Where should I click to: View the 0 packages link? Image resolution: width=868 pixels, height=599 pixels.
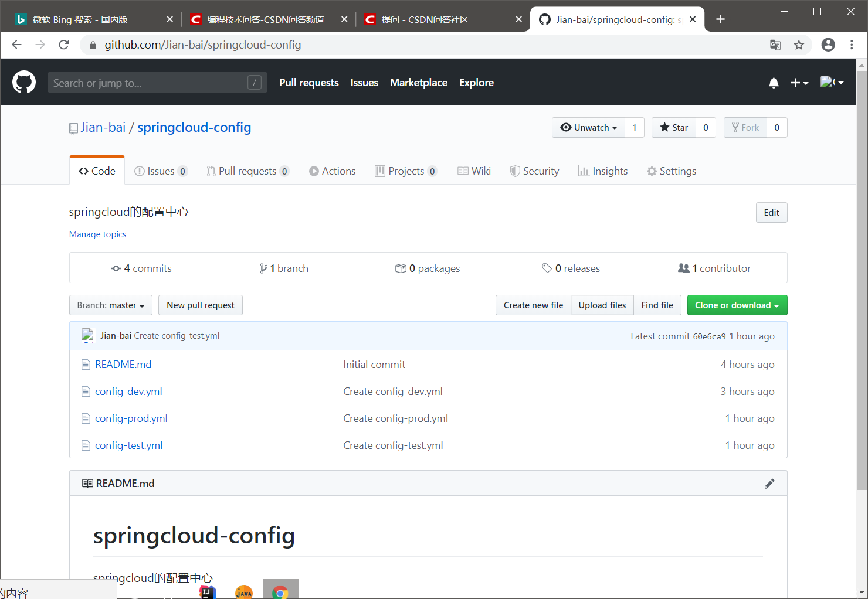click(x=428, y=268)
